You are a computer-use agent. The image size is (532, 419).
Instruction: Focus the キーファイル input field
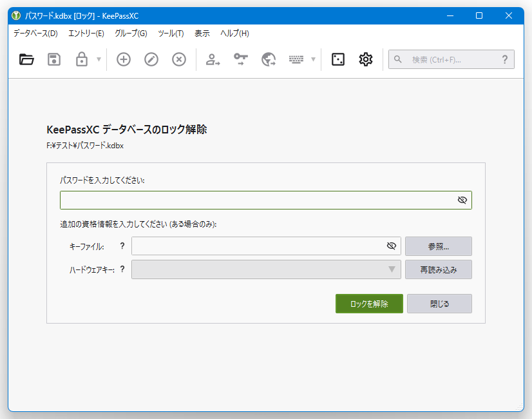click(x=266, y=246)
